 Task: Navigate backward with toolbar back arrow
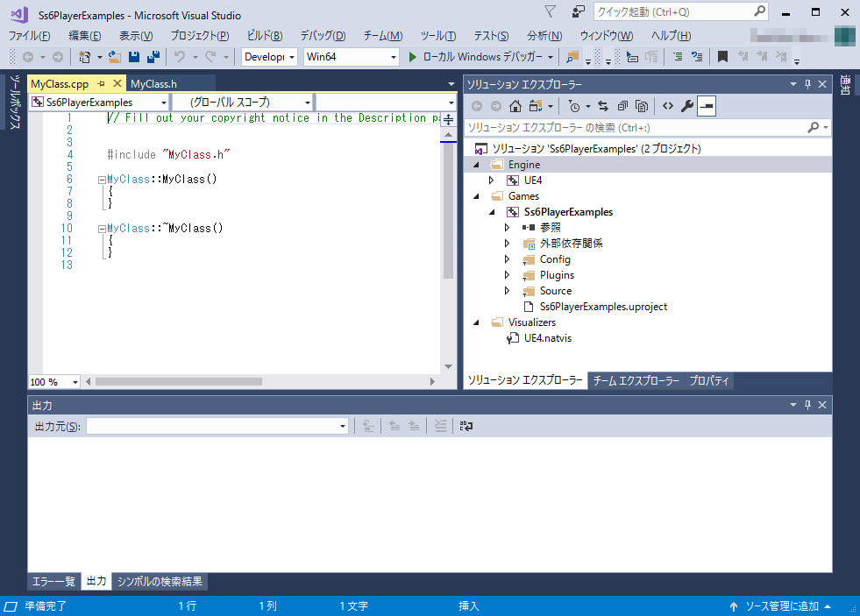[x=28, y=56]
